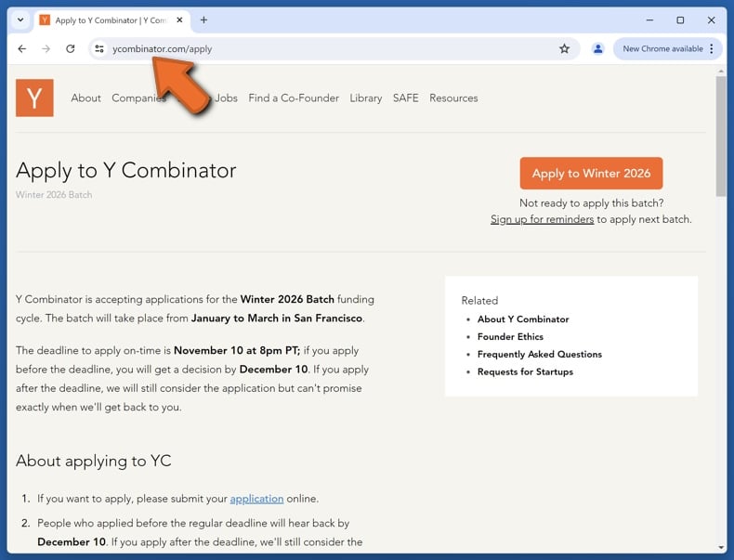
Task: Open Founder Ethics related link
Action: pyautogui.click(x=510, y=337)
